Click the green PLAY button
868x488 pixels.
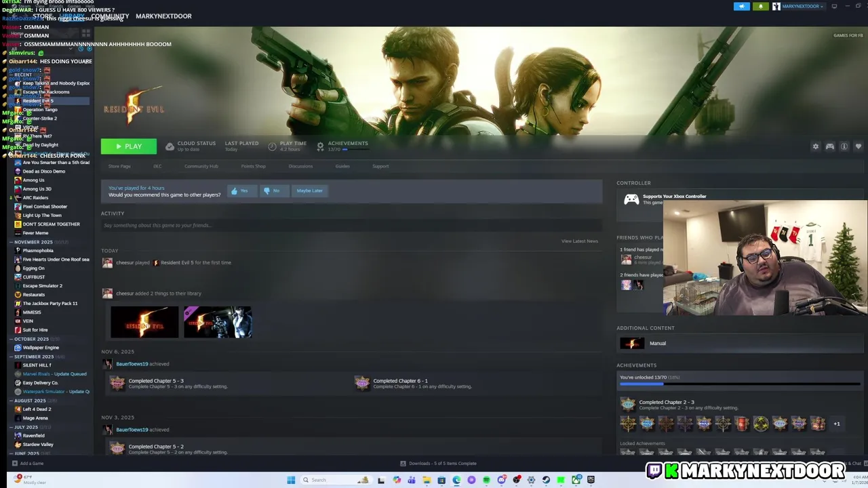click(x=128, y=146)
